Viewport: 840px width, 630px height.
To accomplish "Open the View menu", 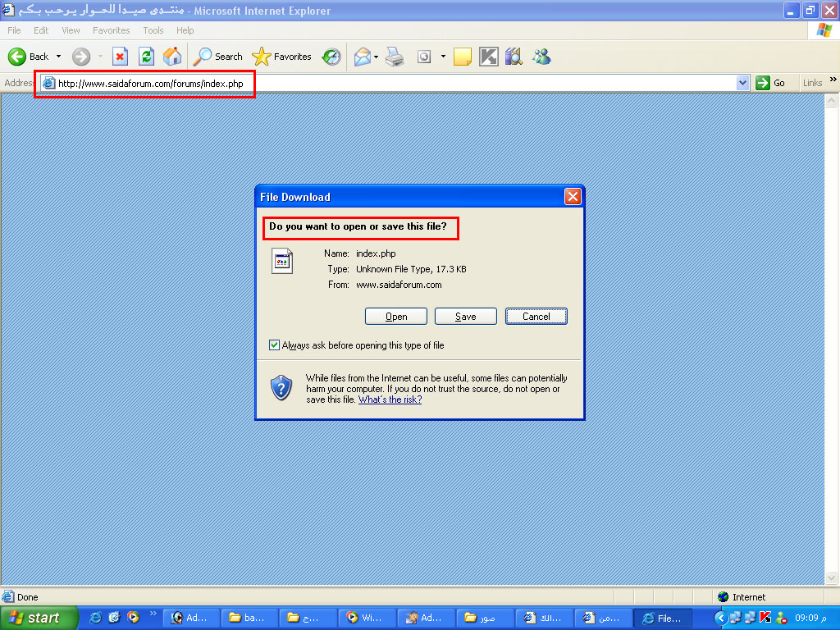I will pos(71,30).
